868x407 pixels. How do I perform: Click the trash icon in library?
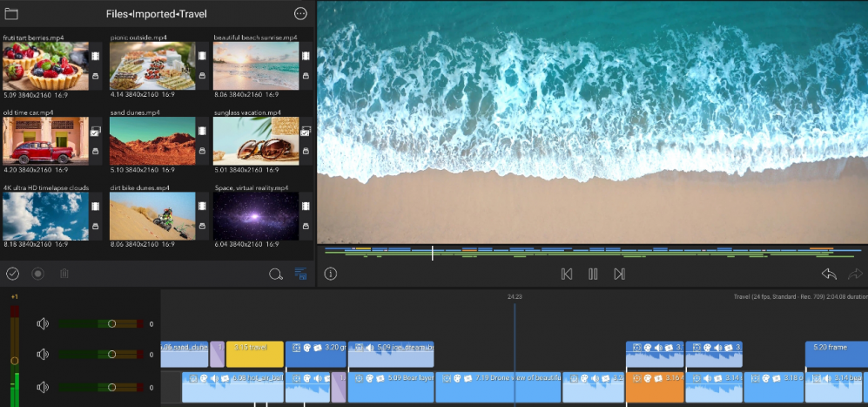pyautogui.click(x=64, y=274)
